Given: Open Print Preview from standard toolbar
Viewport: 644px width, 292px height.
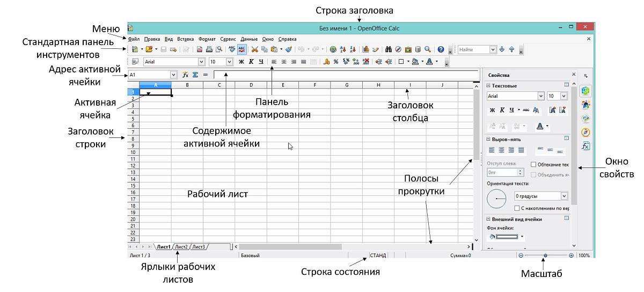Looking at the screenshot, I should [x=219, y=49].
